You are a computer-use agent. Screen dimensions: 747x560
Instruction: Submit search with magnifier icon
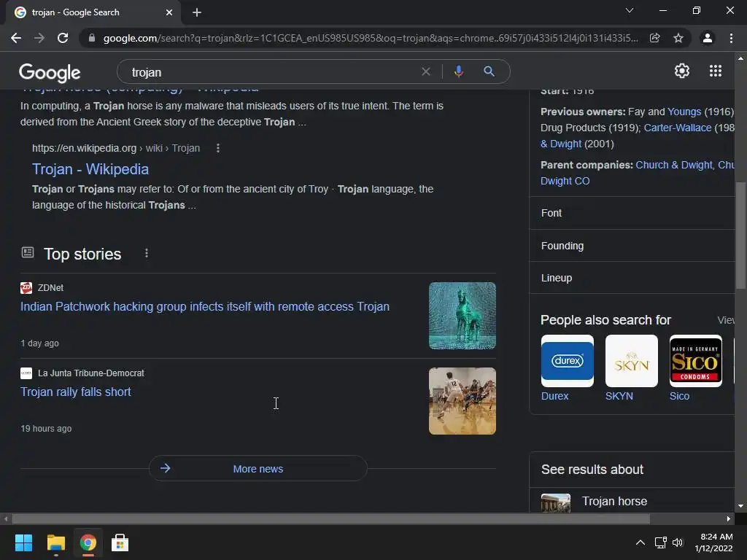pos(489,72)
